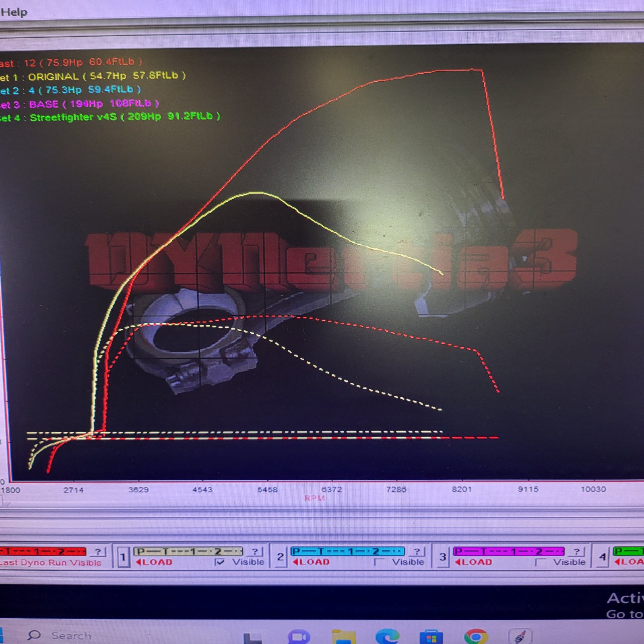Open Google Chrome from the taskbar
Screen dimensions: 644x644
click(x=476, y=637)
